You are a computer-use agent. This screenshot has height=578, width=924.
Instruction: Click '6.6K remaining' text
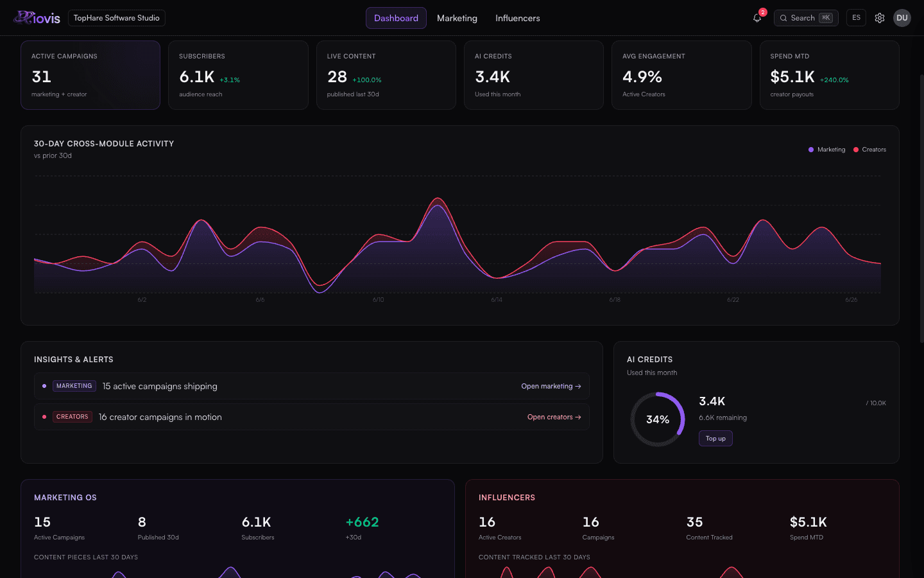[723, 417]
